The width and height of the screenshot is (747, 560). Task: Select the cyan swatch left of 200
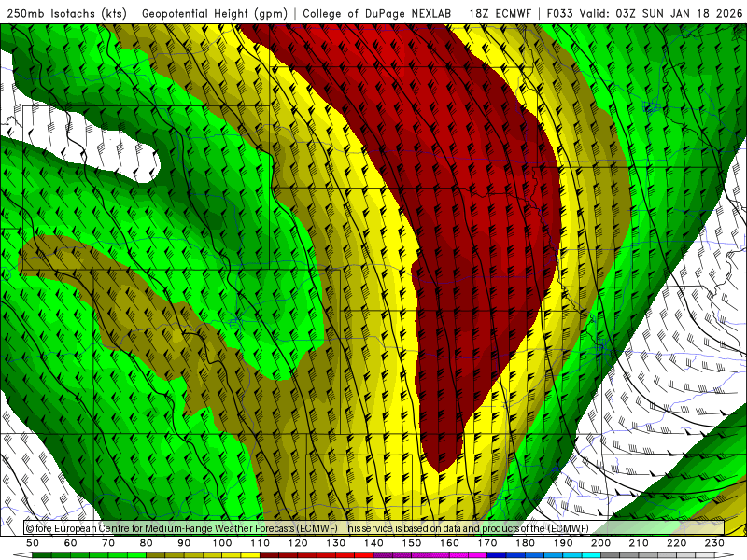[592, 555]
